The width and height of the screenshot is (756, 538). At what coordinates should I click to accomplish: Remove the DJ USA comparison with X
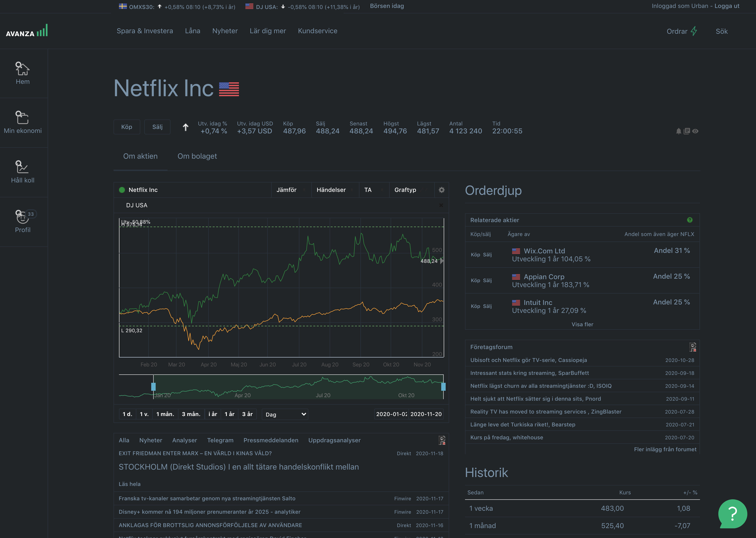(x=441, y=205)
